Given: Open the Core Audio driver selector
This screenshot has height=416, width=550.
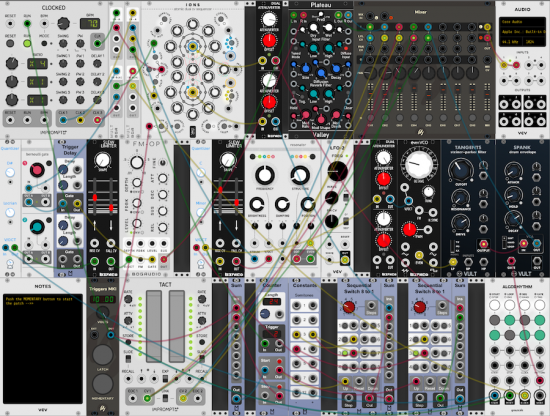Looking at the screenshot, I should point(522,22).
